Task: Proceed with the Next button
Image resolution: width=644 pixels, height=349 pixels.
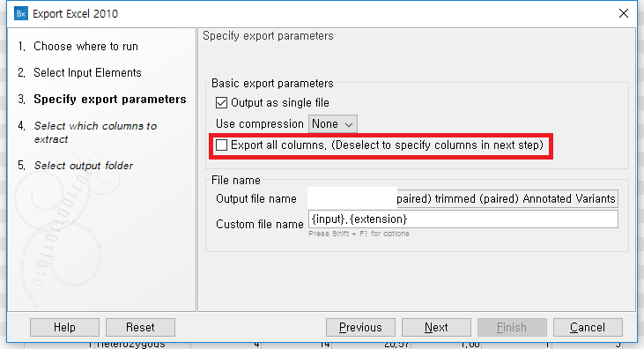Action: (x=436, y=327)
